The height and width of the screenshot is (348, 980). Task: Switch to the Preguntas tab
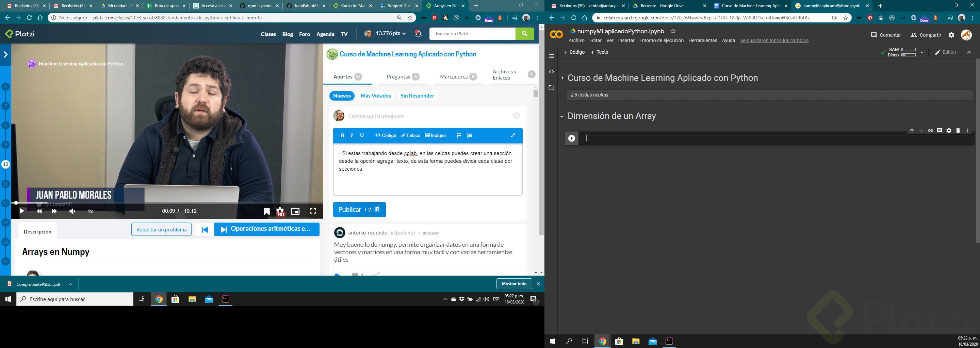click(x=403, y=77)
